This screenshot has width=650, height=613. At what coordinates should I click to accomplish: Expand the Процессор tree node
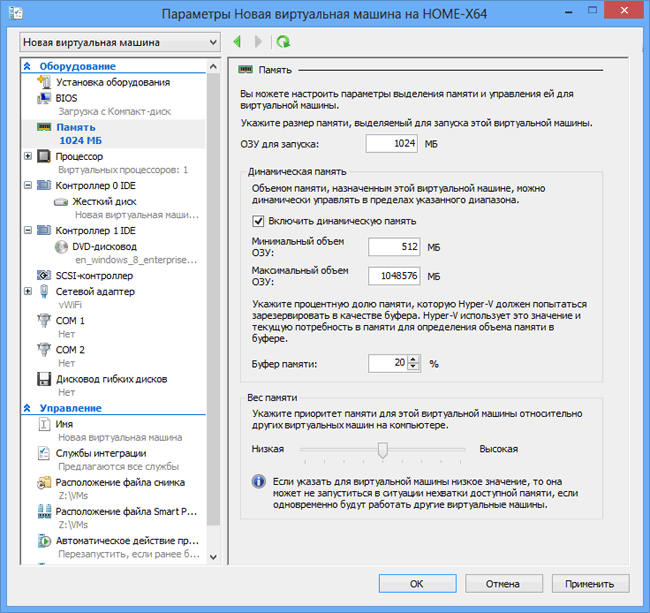(x=28, y=156)
